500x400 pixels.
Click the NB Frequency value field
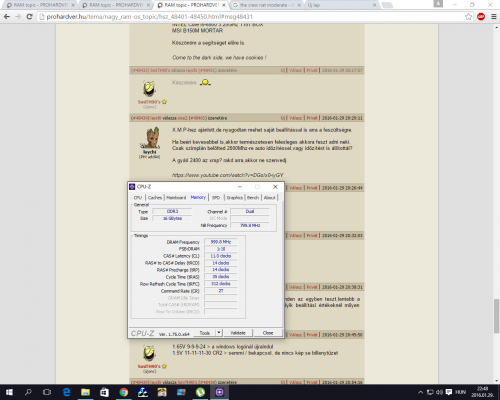point(250,225)
